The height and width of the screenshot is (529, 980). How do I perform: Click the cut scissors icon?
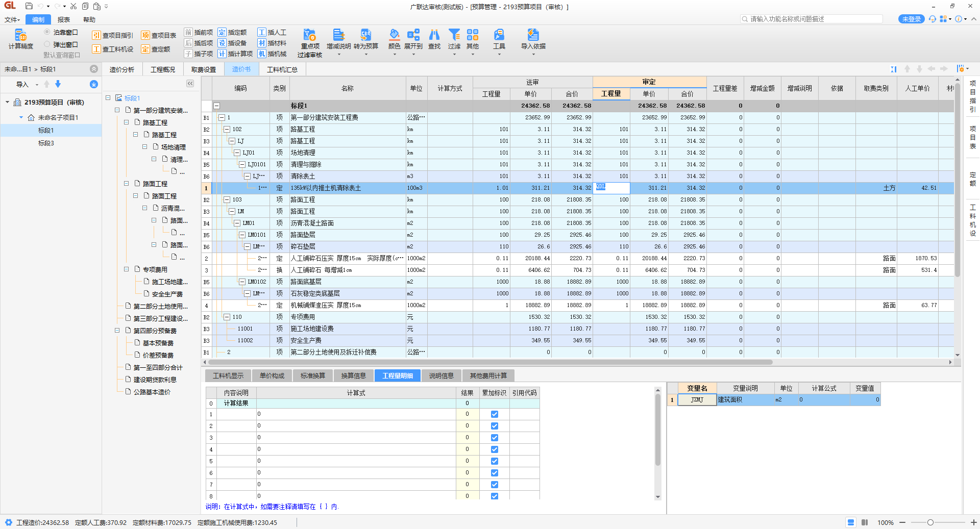click(73, 6)
